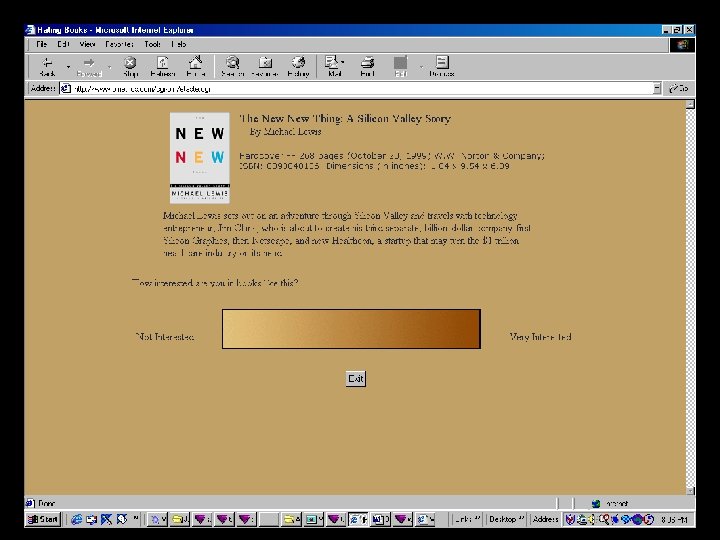Screen dimensions: 720x540
Task: Click the Go button next to the address bar
Action: pos(679,89)
